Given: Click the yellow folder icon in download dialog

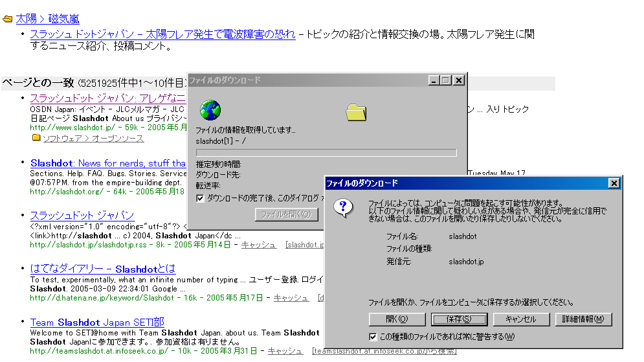Looking at the screenshot, I should (356, 112).
